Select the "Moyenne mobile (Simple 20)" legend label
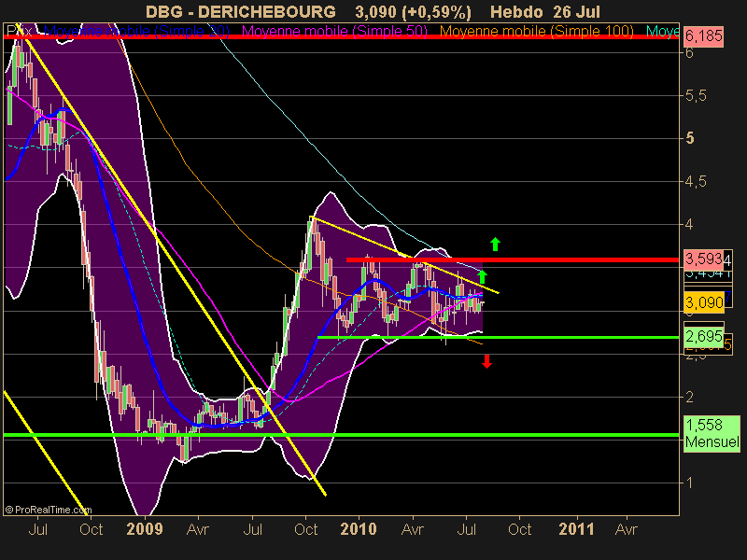This screenshot has width=747, height=560. pos(136,32)
